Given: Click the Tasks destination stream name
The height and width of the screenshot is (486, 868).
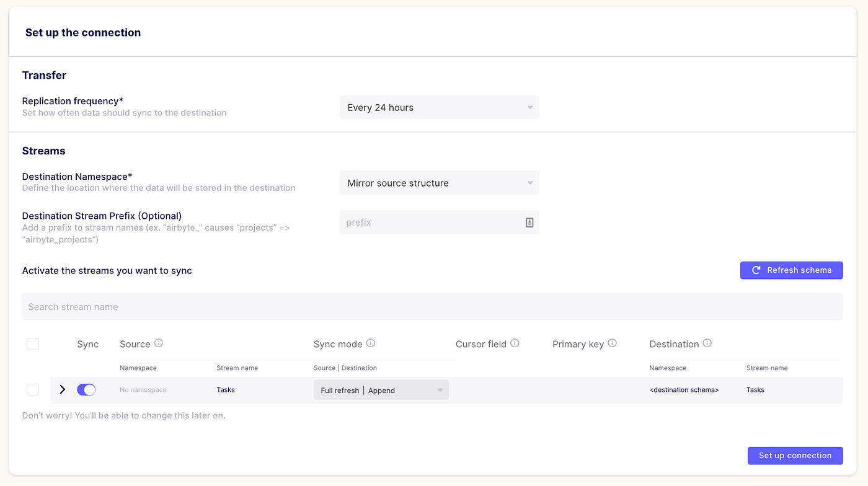Looking at the screenshot, I should (755, 390).
